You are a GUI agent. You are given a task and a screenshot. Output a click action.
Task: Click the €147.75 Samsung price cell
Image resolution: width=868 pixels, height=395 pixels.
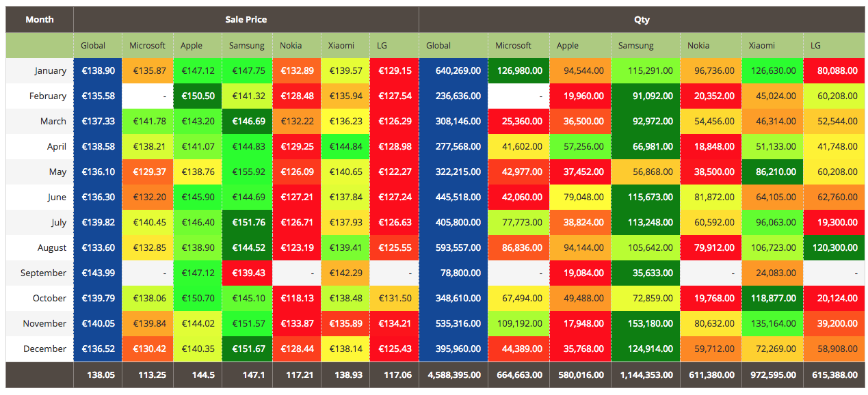point(247,71)
